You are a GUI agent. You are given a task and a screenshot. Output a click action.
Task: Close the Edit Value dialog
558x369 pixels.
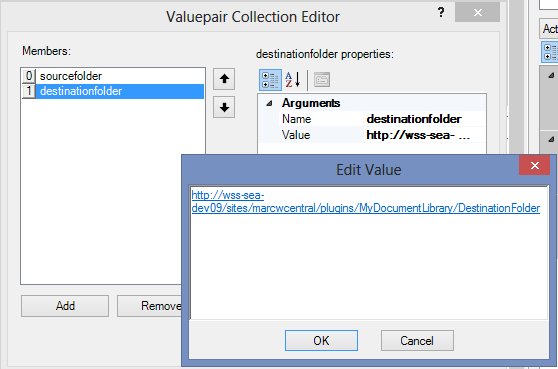535,165
